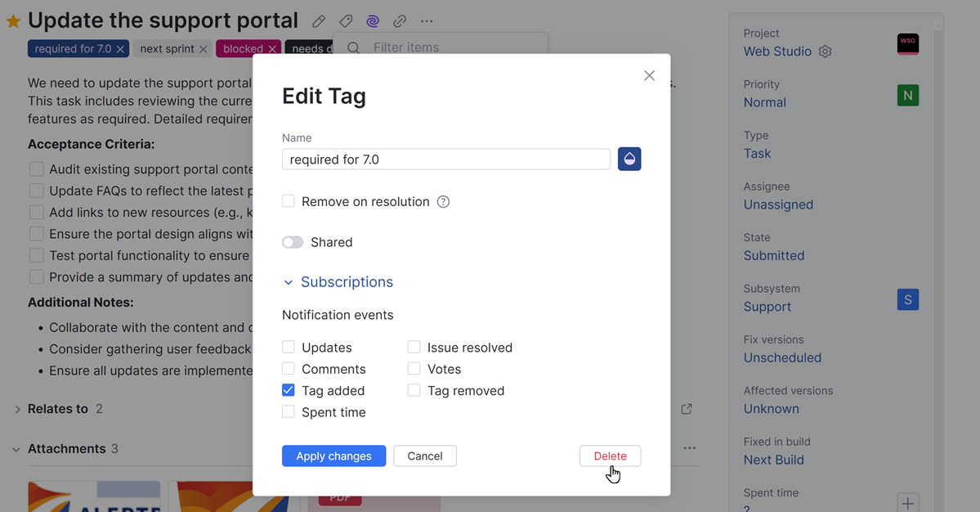
Task: Open the Unassigned assignee link
Action: tap(777, 204)
